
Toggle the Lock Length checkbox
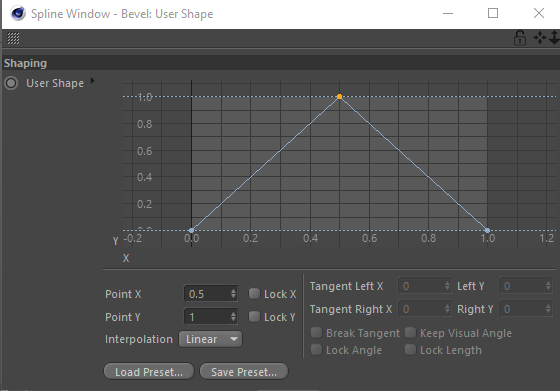[x=410, y=350]
